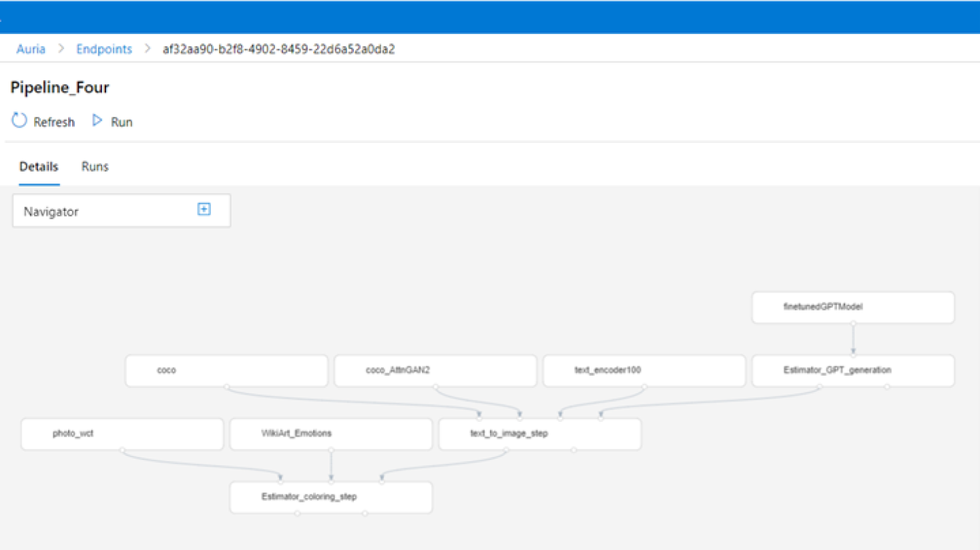Select the Details tab
The image size is (980, 550).
coord(39,167)
